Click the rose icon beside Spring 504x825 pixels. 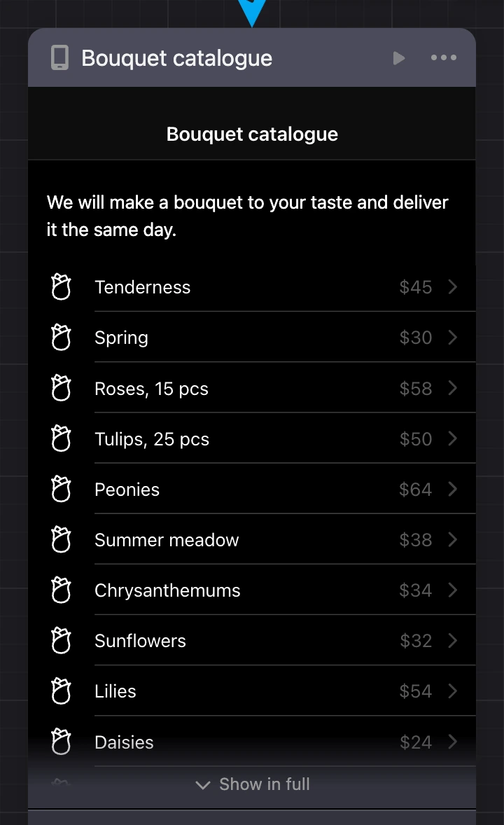(61, 338)
